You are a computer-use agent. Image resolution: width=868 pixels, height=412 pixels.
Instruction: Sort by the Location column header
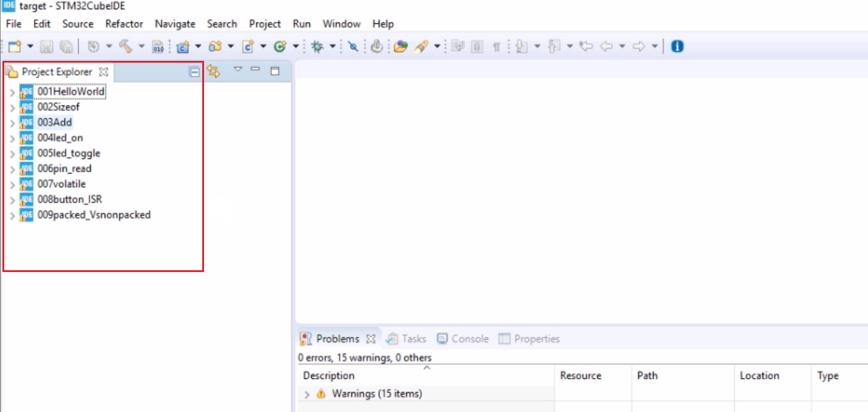(773, 375)
